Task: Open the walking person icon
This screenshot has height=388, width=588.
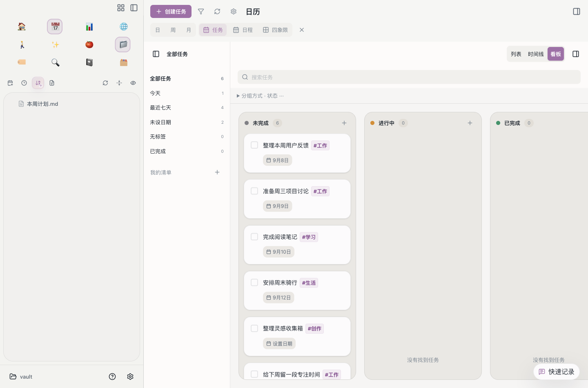Action: pos(22,45)
